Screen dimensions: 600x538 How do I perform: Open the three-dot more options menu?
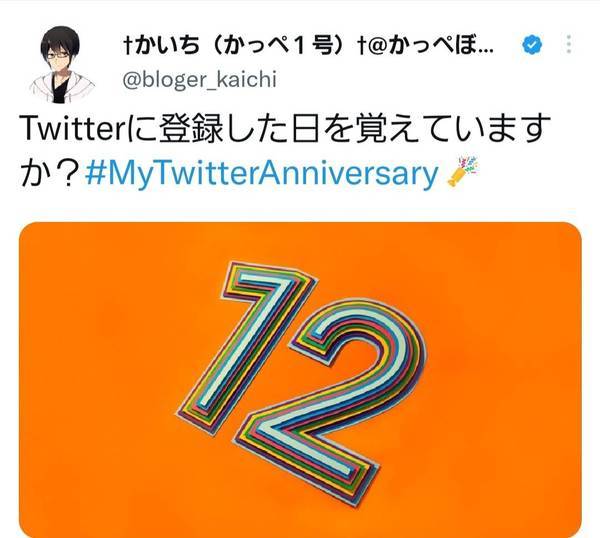click(x=569, y=44)
